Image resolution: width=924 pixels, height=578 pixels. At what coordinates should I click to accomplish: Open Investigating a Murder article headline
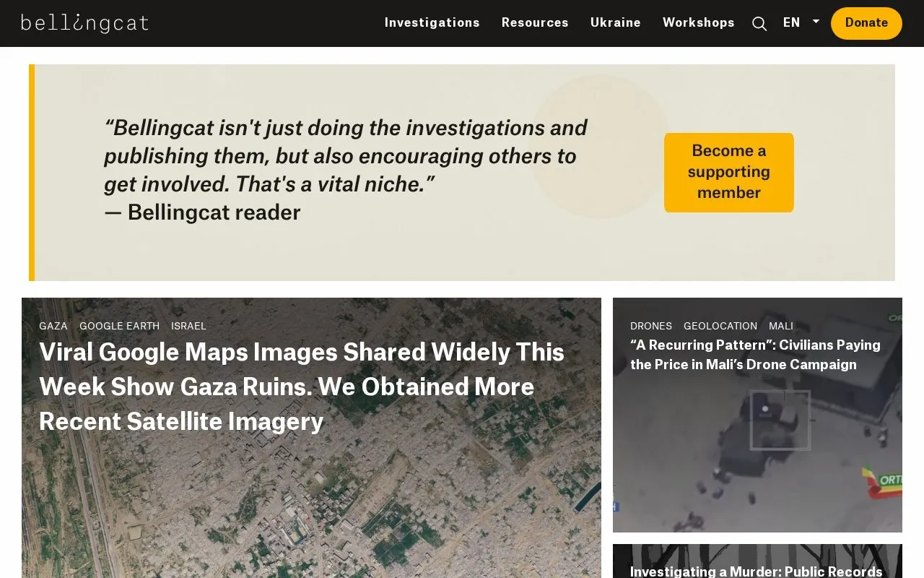pos(756,571)
